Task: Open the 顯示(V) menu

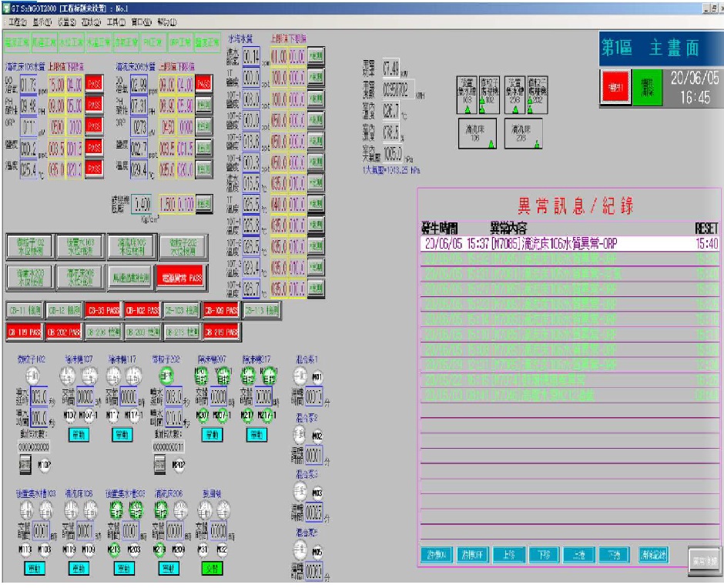Action: (42, 22)
